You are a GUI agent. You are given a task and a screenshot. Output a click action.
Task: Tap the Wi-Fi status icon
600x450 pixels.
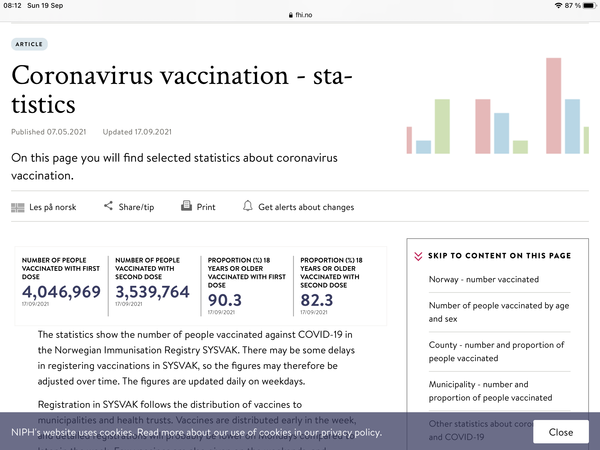click(x=558, y=5)
